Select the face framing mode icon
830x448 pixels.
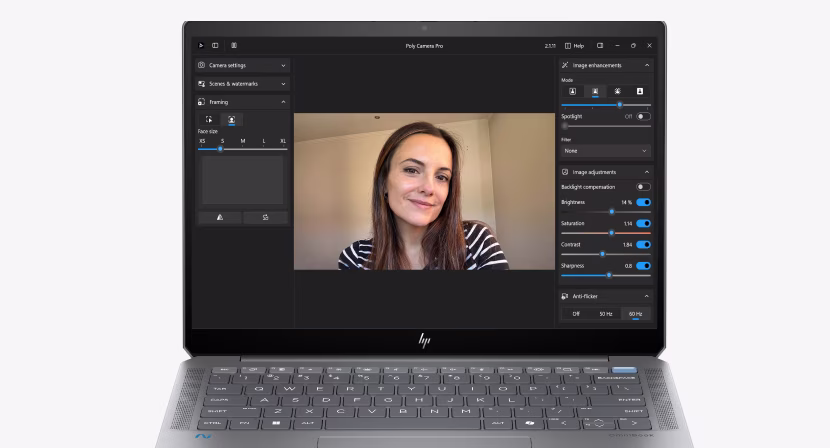[232, 119]
